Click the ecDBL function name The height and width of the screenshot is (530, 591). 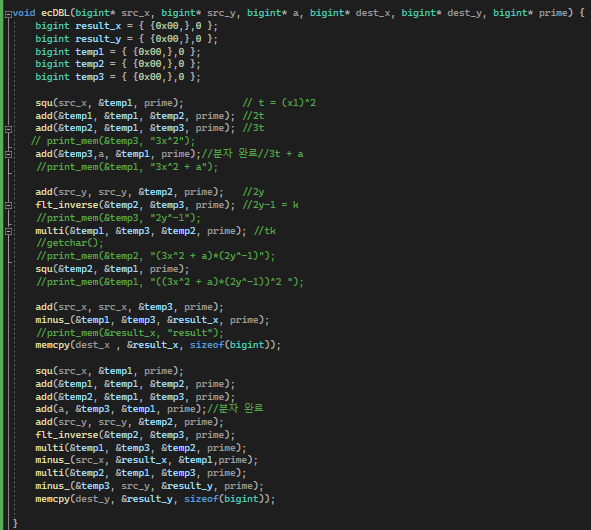coord(55,13)
